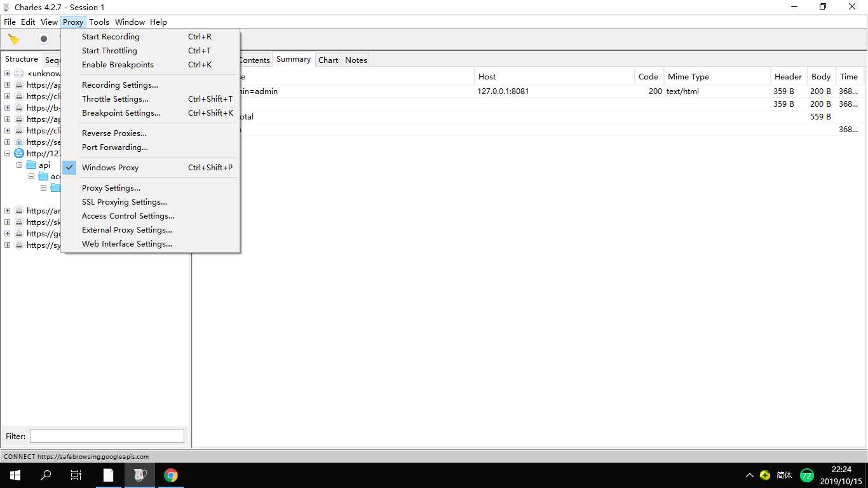This screenshot has height=488, width=868.
Task: Select Enable Breakpoints menu entry
Action: coord(151,65)
